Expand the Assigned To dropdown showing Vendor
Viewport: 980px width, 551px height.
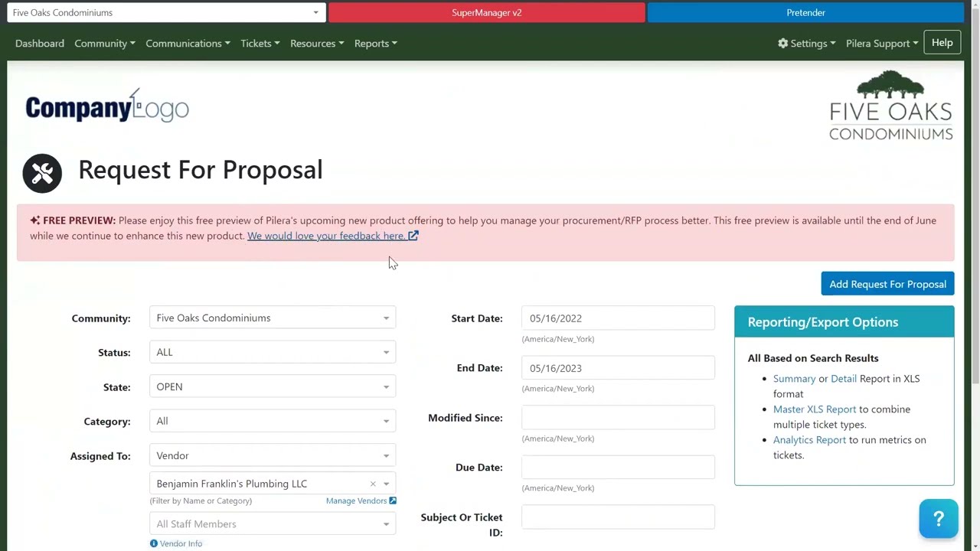coord(273,456)
